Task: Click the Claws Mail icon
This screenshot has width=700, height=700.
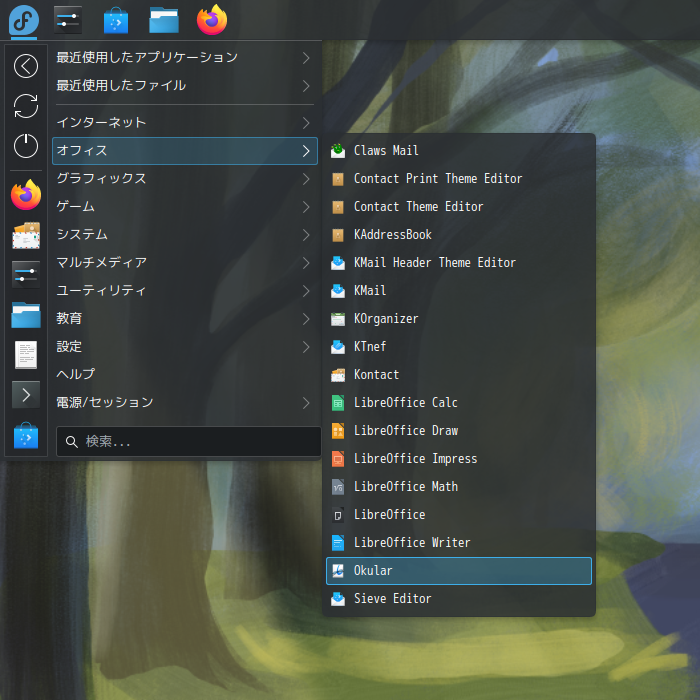Action: point(338,150)
